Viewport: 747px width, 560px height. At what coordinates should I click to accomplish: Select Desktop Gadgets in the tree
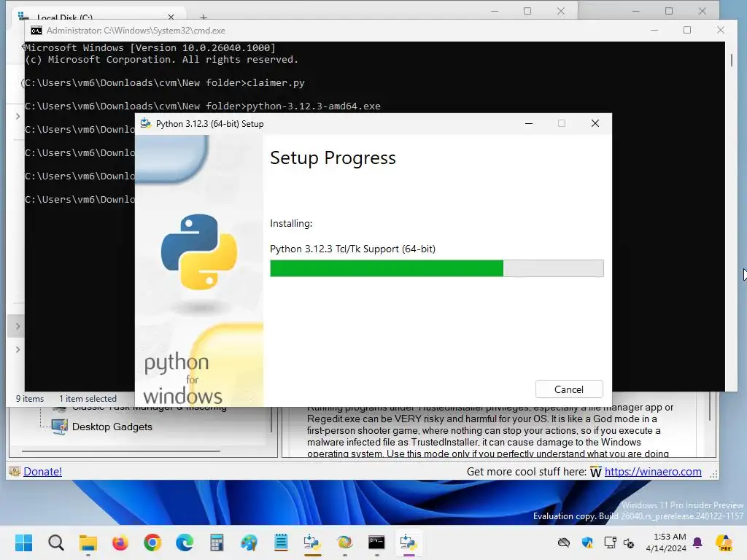point(112,427)
